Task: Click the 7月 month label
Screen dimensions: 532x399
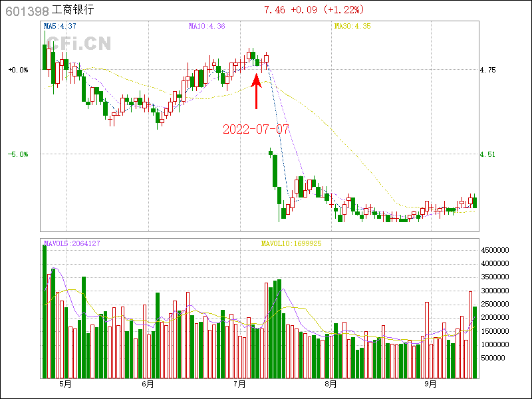Action: click(x=240, y=384)
